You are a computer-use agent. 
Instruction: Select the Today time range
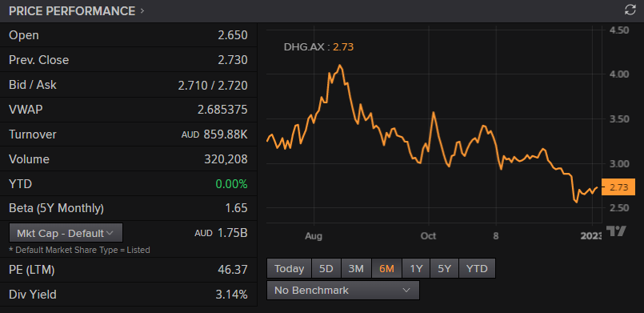(289, 269)
